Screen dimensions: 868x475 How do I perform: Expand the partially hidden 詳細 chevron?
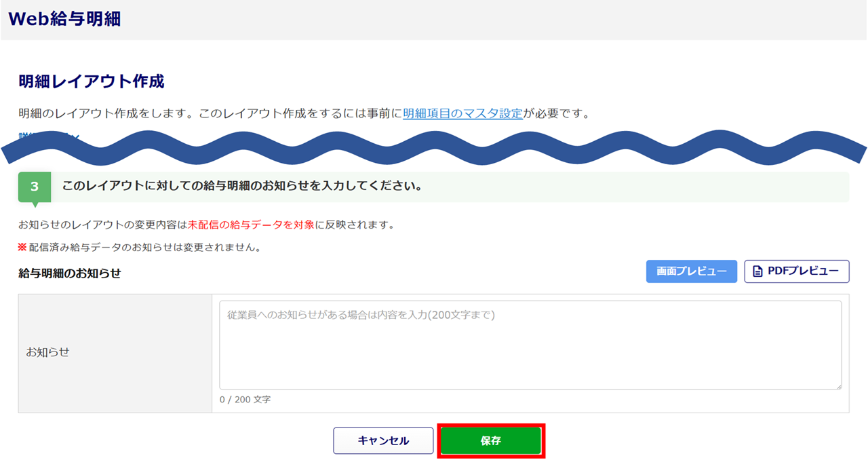coord(76,138)
